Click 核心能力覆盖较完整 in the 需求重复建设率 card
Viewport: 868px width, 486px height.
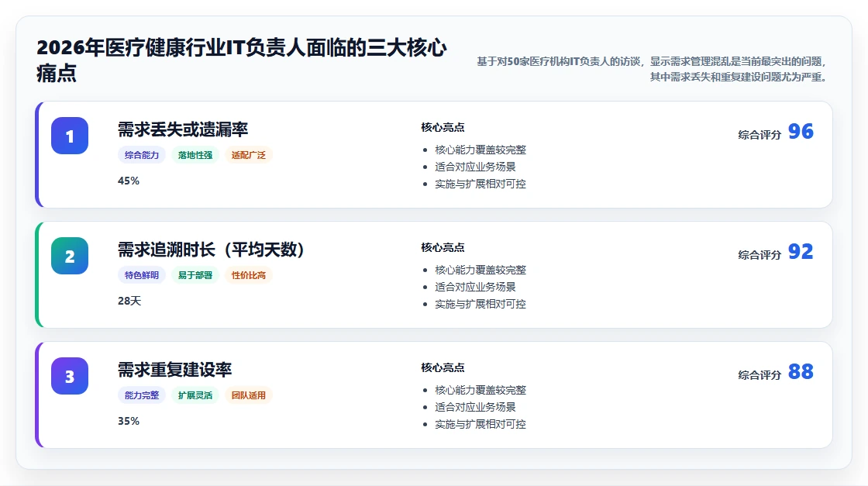(x=480, y=390)
